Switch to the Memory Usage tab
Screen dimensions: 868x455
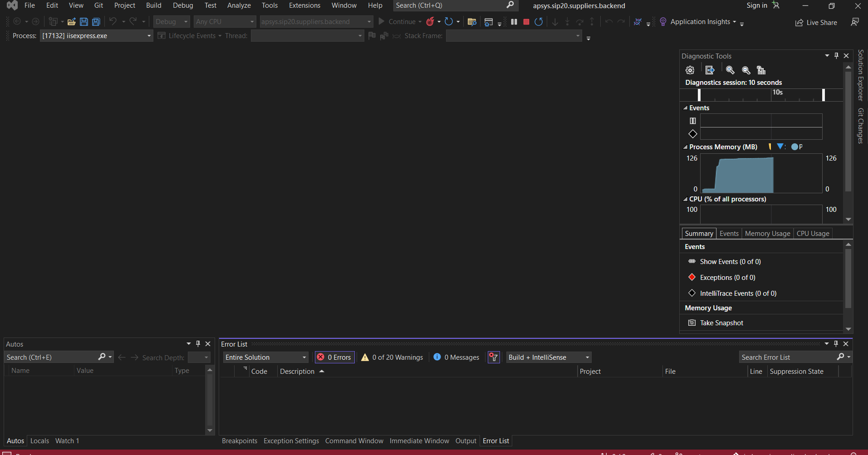(x=767, y=234)
